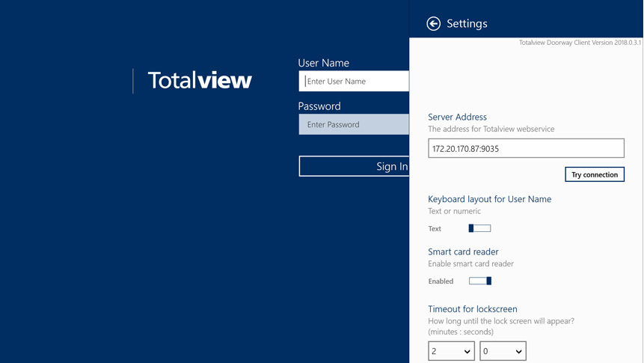Viewport: 644px width, 363px height.
Task: Disable the smart card reader switch
Action: click(x=479, y=281)
